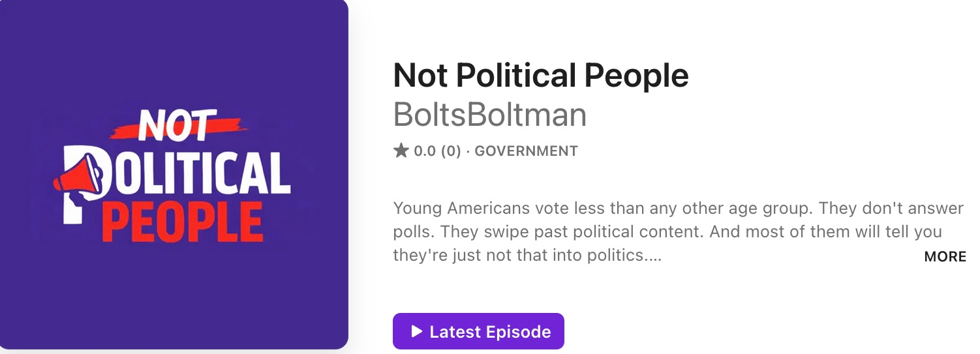Image resolution: width=980 pixels, height=354 pixels.
Task: Open the BoltsBoltman author page
Action: click(x=489, y=115)
